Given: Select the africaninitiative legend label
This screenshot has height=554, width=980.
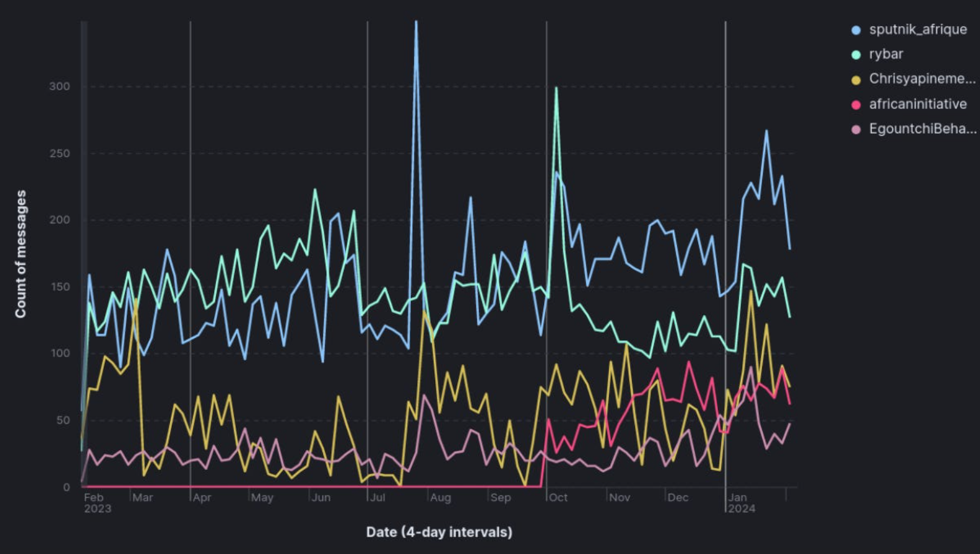Looking at the screenshot, I should (x=918, y=104).
